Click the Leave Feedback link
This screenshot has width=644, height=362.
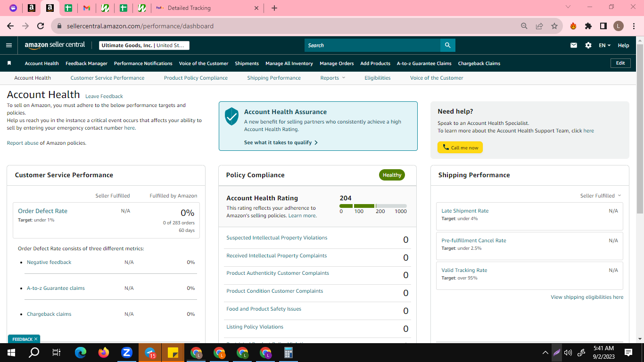(104, 96)
